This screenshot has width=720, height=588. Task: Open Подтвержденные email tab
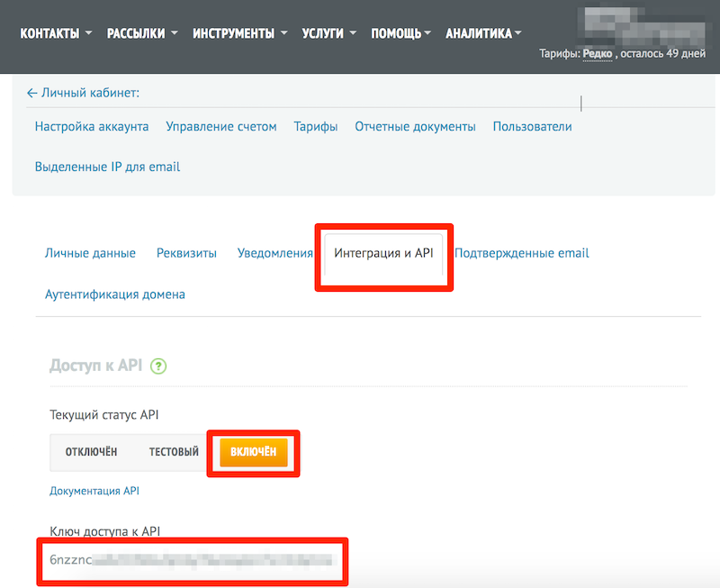click(522, 253)
